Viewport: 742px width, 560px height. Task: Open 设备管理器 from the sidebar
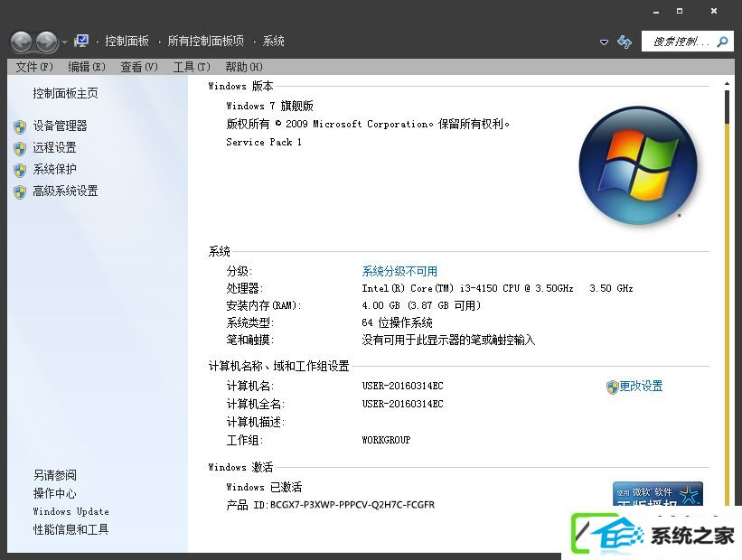[60, 126]
